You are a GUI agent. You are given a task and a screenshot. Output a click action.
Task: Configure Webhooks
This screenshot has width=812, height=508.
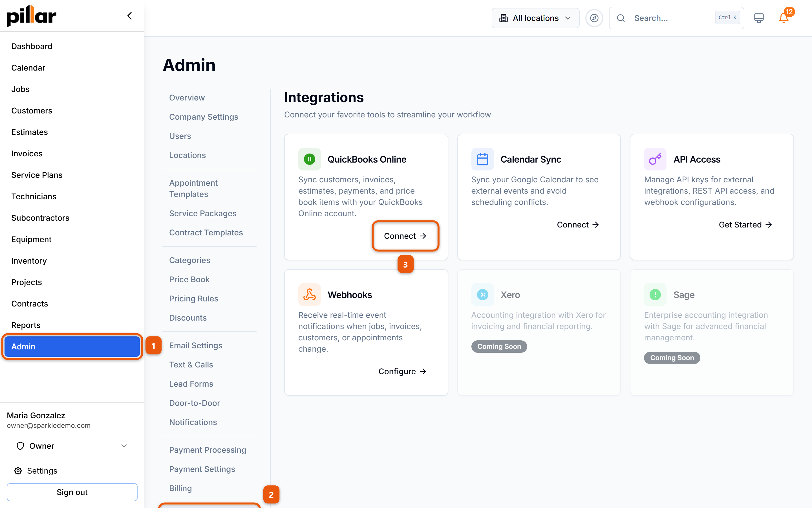click(x=402, y=371)
